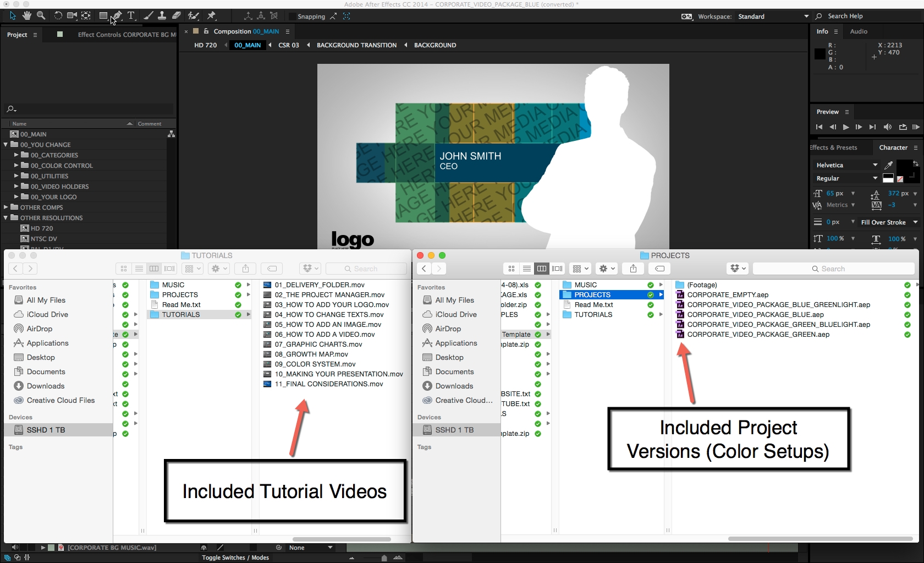Click BACKGROUND TRANSITION in the comp breadcrumb
Screen dimensions: 924x563
tap(356, 45)
